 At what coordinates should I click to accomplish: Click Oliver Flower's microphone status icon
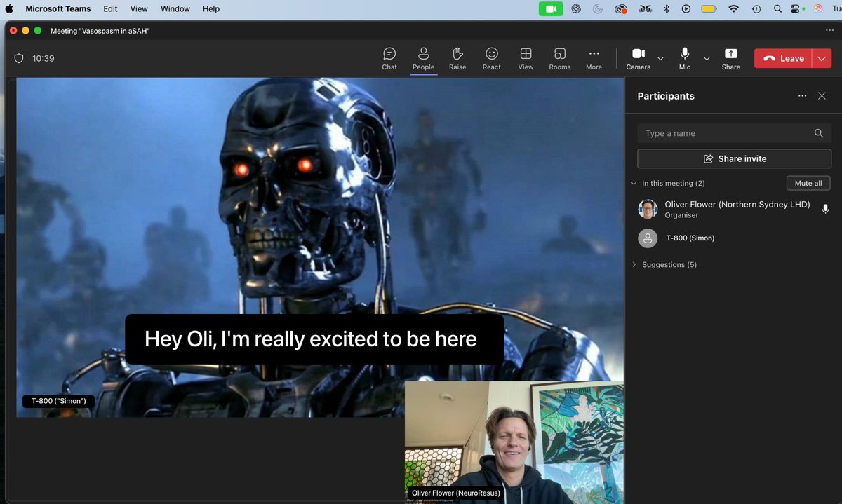point(825,209)
